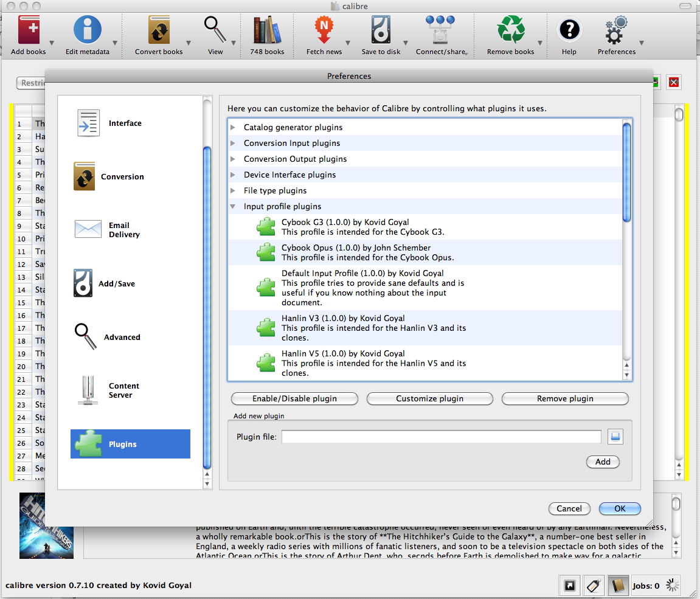The image size is (700, 599).
Task: Click the Default Input Profile plugin icon
Action: click(266, 288)
